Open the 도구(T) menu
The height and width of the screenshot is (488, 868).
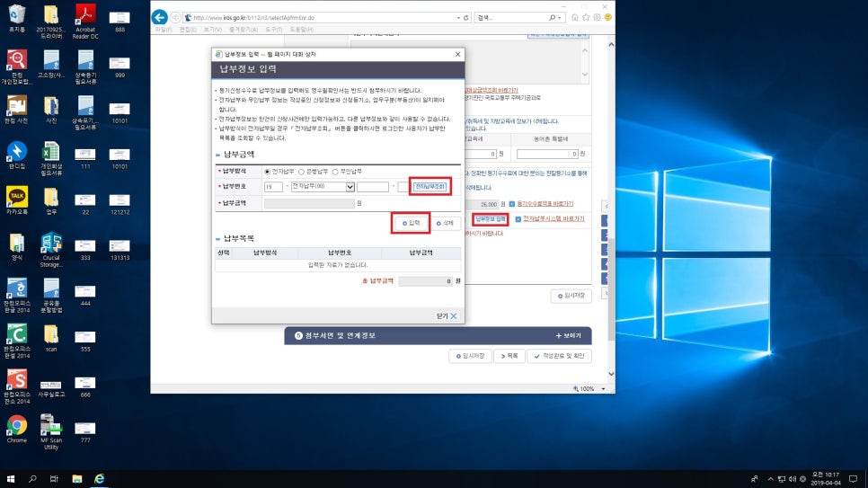tap(273, 30)
